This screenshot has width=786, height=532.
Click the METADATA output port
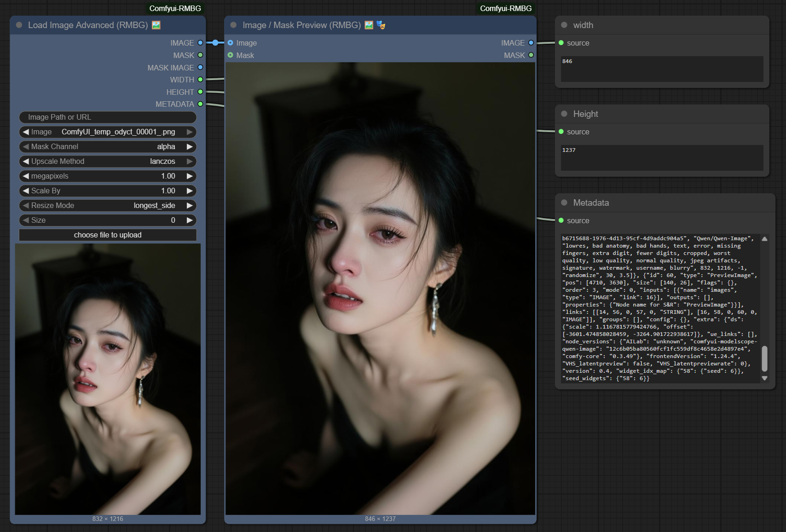click(200, 104)
